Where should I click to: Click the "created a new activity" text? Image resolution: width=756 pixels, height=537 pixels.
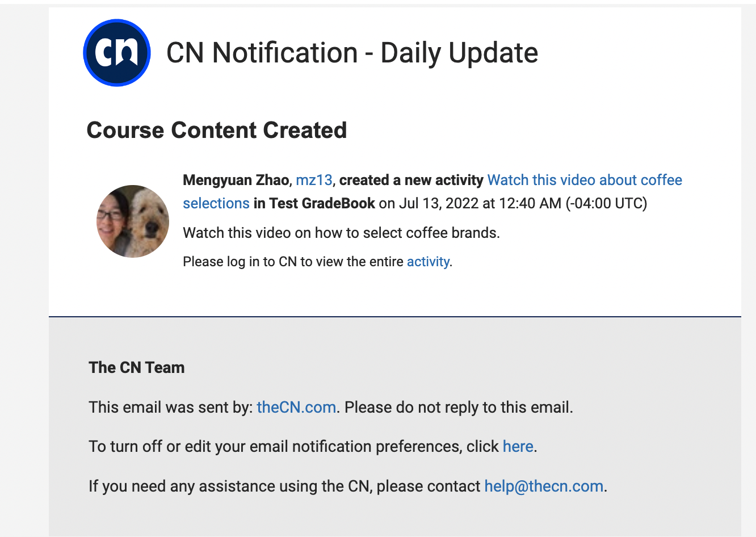(411, 180)
